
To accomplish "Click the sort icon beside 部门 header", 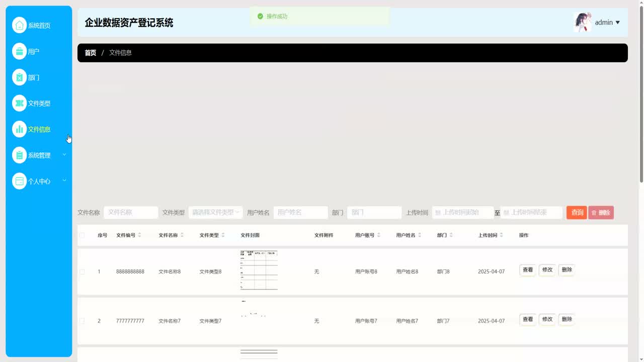I will pyautogui.click(x=451, y=235).
